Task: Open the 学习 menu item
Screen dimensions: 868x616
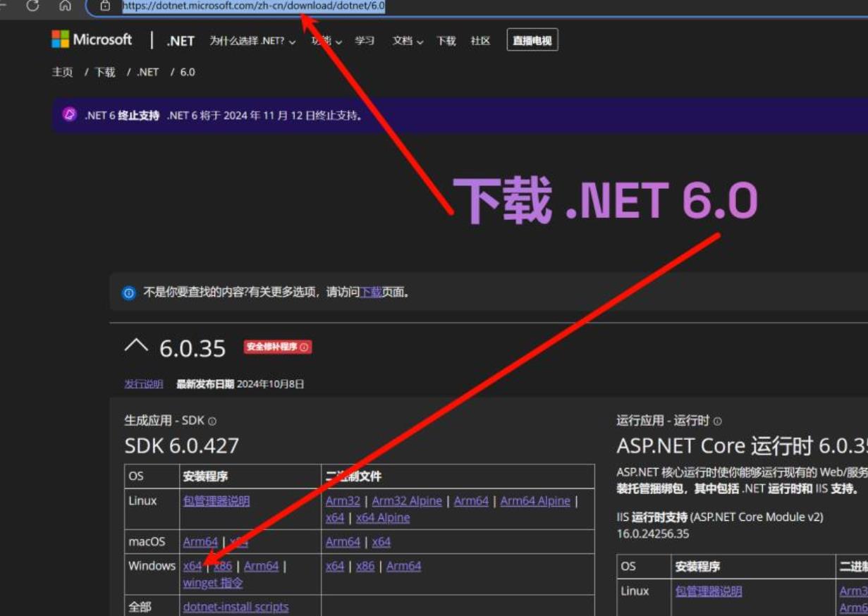Action: coord(365,41)
